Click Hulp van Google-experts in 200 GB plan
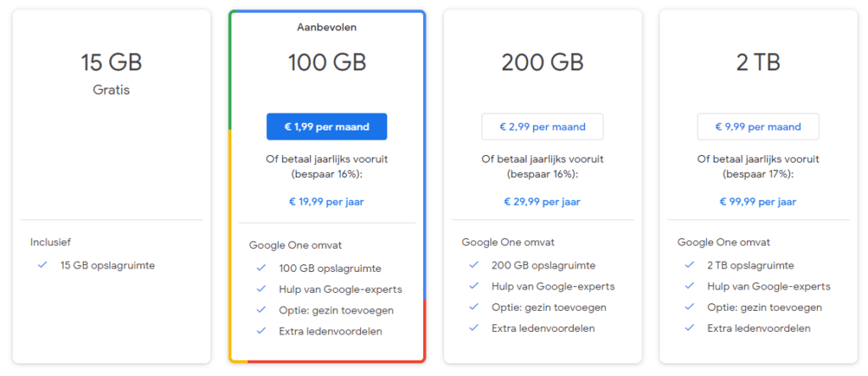 (x=553, y=286)
